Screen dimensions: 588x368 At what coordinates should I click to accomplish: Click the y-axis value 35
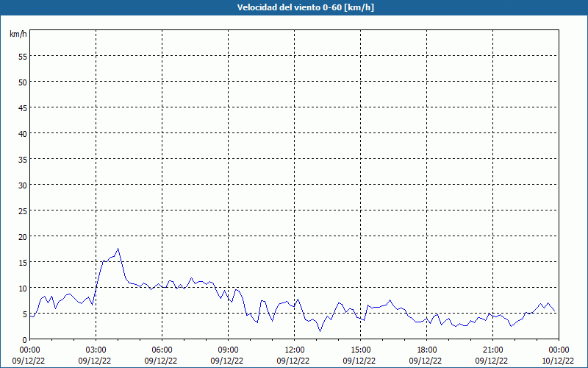[x=23, y=159]
